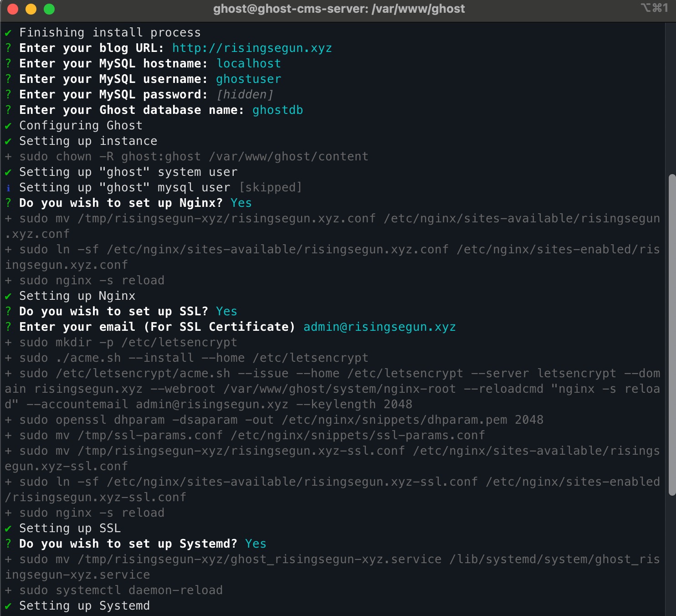This screenshot has width=676, height=616.
Task: Click the ⌥⌘1 shortcut badge in the title bar
Action: 655,8
